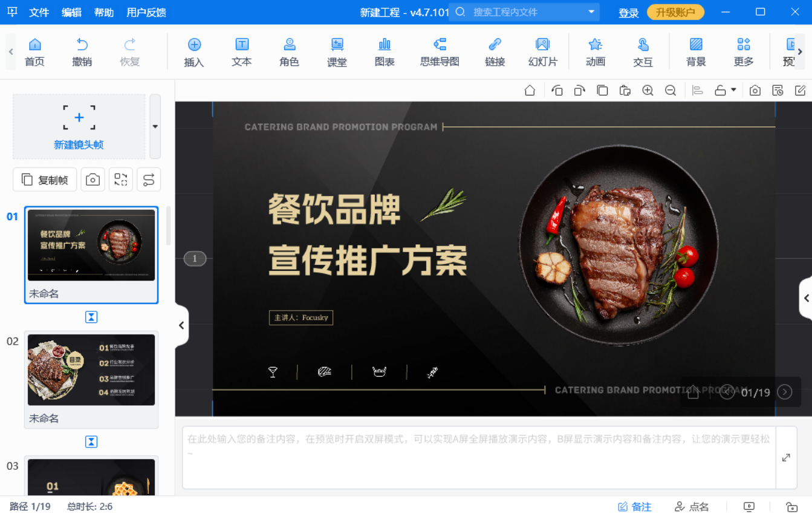Click the 新建镜头帧 button
812x514 pixels.
[x=79, y=126]
